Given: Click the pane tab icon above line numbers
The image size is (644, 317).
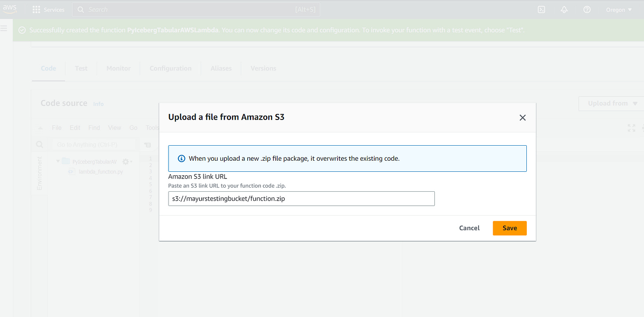Looking at the screenshot, I should click(148, 145).
